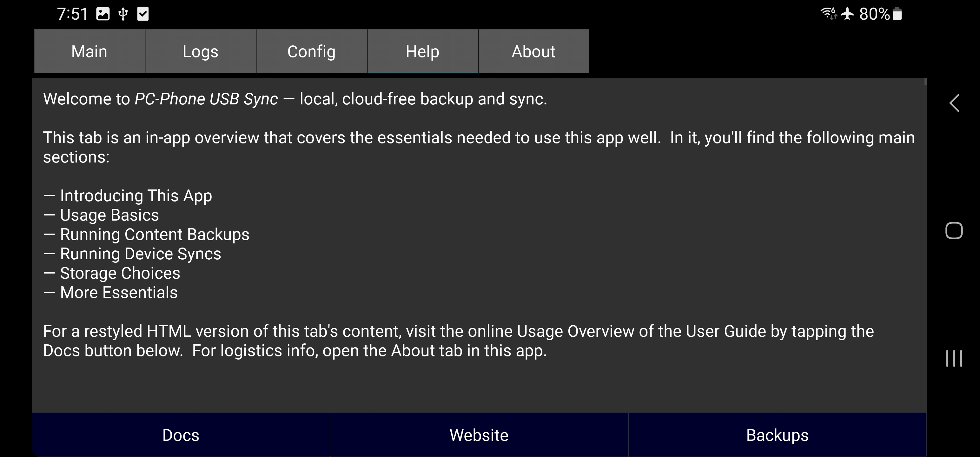Tap the picture notification icon in status bar
The width and height of the screenshot is (980, 457).
tap(103, 14)
